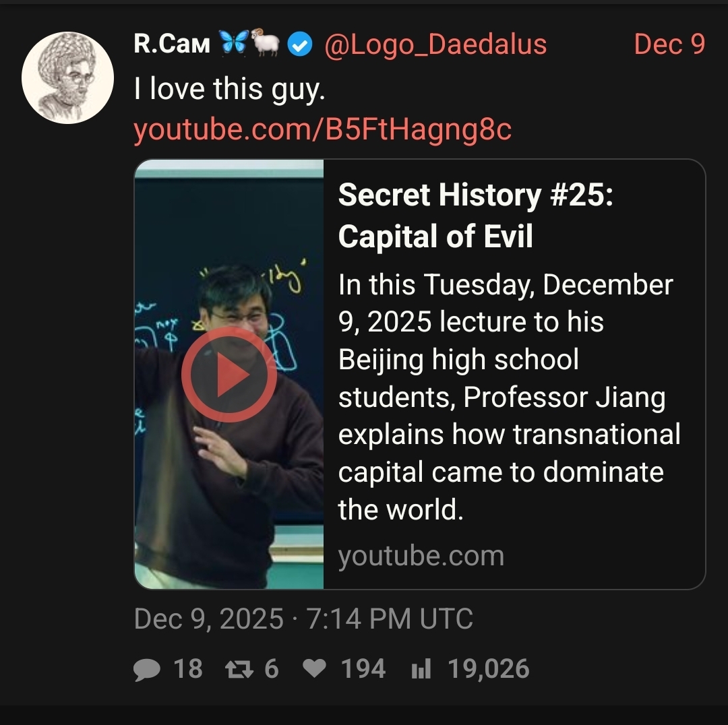
Task: Click the video thumbnail of the professor
Action: point(229,374)
